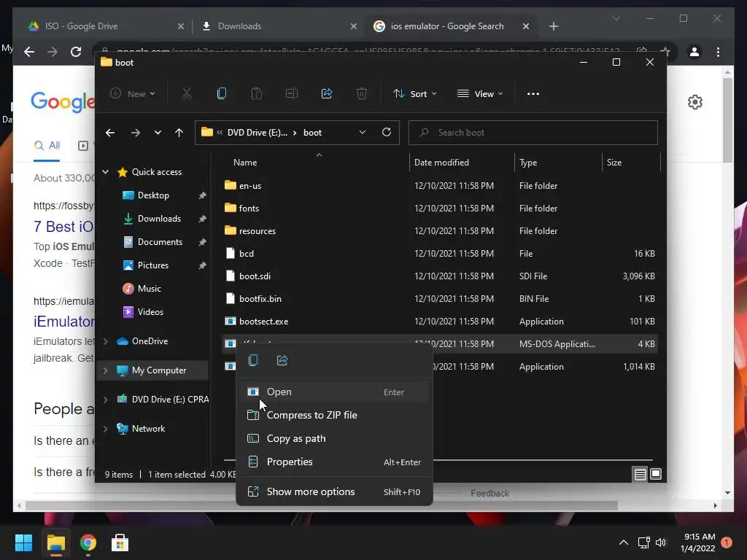Screen dimensions: 747x560
Task: Click Chrome profile avatar icon
Action: coord(694,52)
